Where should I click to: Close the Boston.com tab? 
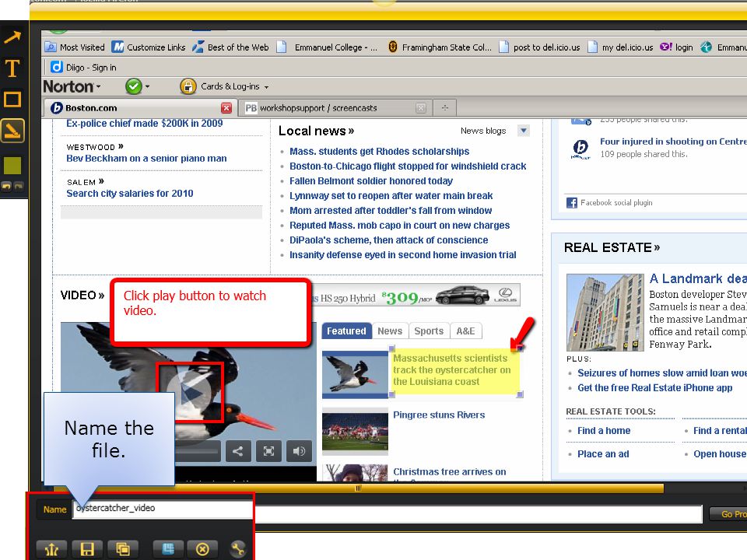[226, 108]
